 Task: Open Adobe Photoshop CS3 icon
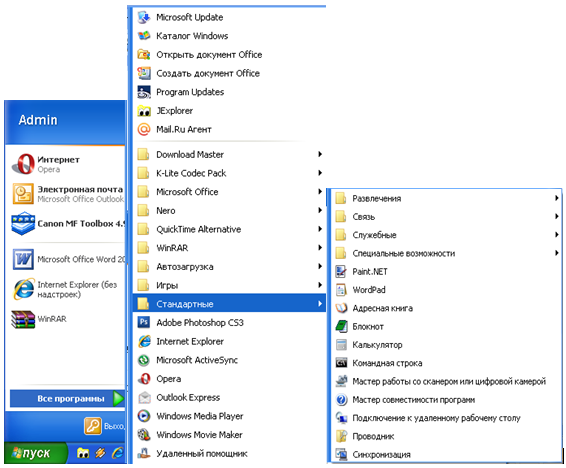[144, 322]
